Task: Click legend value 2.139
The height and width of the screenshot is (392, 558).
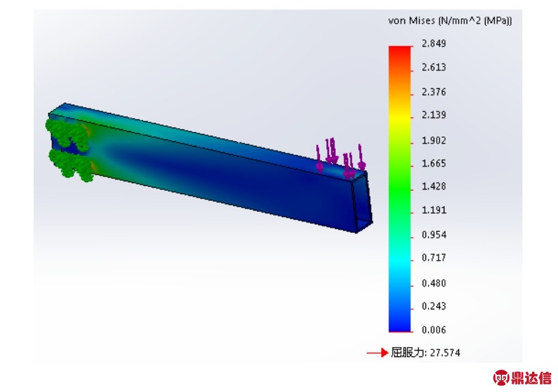Action: (x=434, y=115)
